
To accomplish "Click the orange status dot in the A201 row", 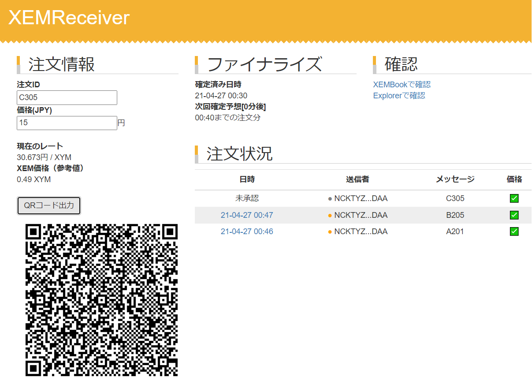I will point(330,232).
